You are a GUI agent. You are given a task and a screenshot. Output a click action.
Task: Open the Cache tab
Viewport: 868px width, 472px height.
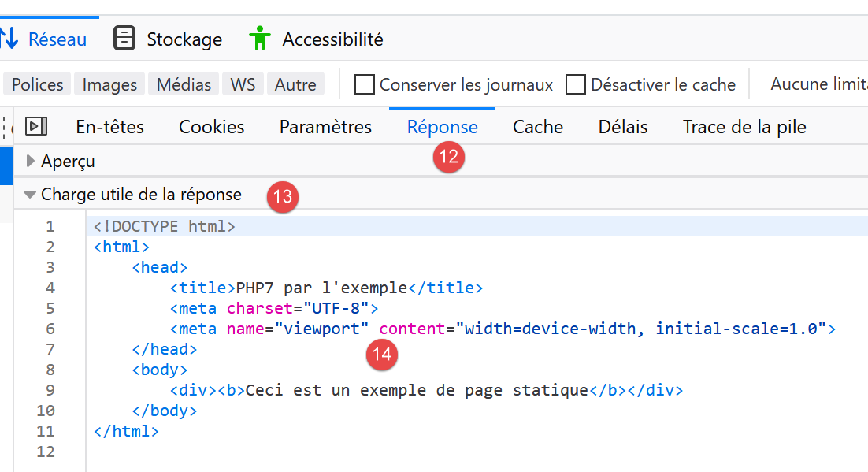pos(538,127)
